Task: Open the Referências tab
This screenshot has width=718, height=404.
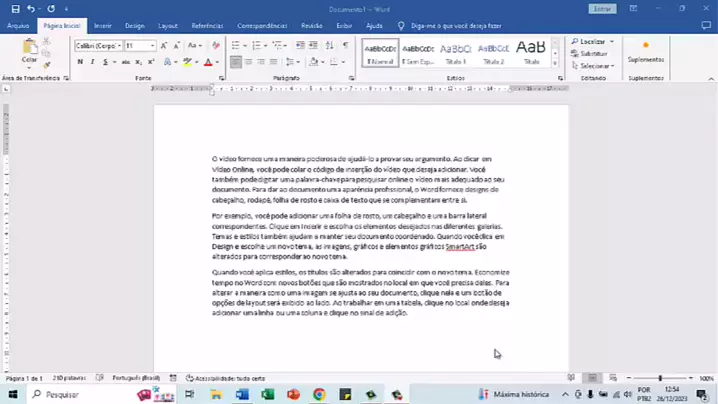Action: point(207,25)
